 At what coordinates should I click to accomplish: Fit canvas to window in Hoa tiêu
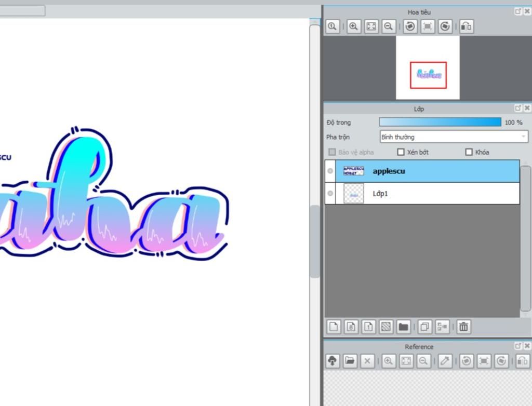(x=371, y=26)
